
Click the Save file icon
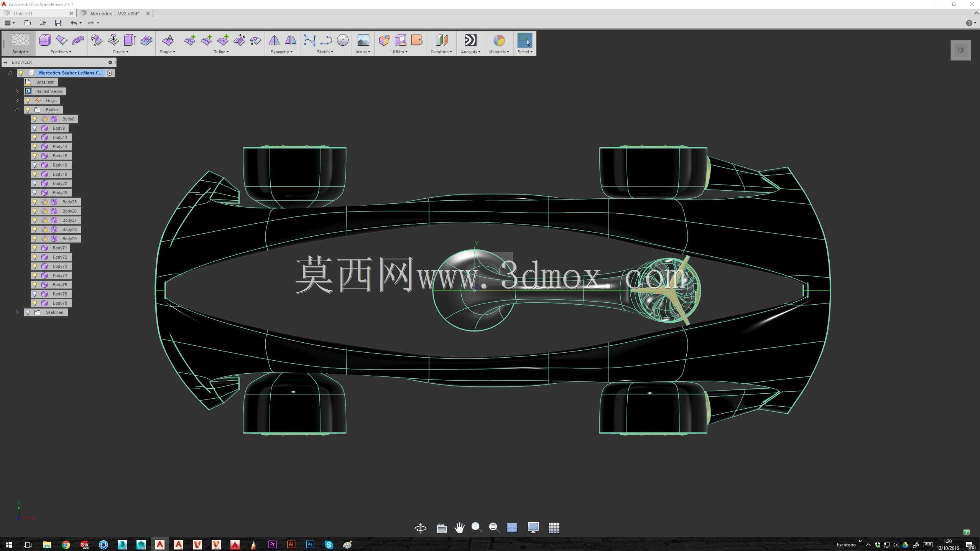[x=58, y=23]
